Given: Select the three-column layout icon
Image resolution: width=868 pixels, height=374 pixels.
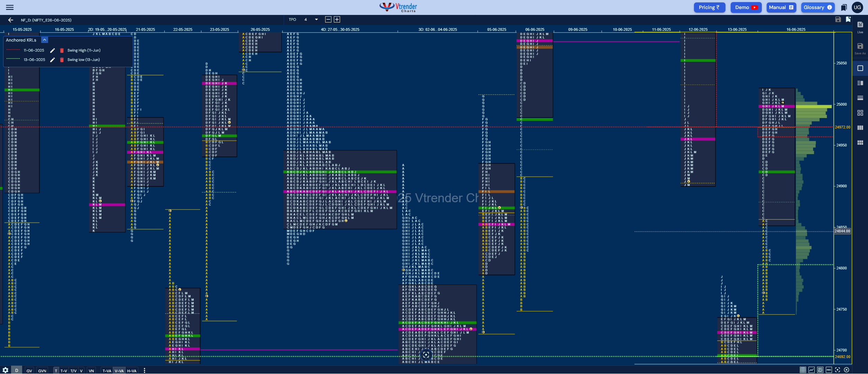Looking at the screenshot, I should pos(860,128).
